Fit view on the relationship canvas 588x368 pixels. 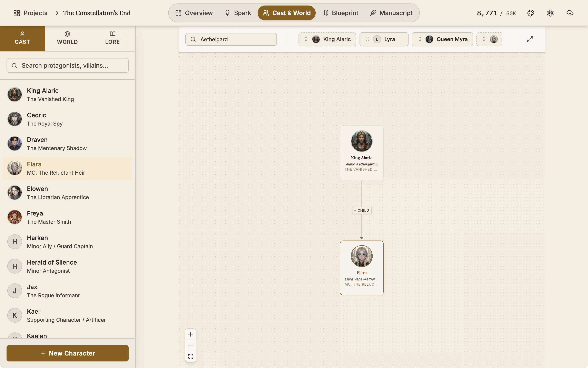(191, 356)
